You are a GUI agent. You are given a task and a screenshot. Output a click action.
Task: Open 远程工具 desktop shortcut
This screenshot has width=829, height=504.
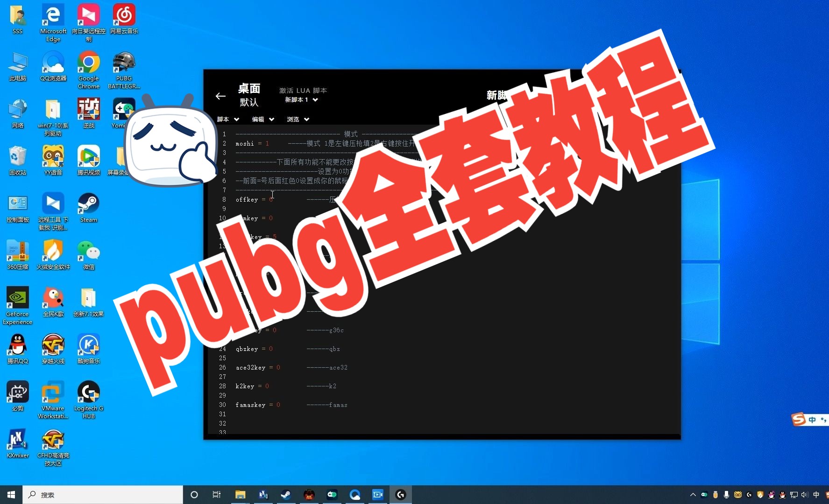click(x=53, y=212)
